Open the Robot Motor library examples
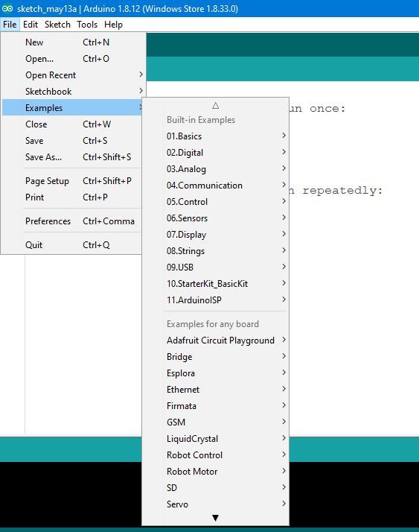The image size is (419, 532). tap(215, 471)
